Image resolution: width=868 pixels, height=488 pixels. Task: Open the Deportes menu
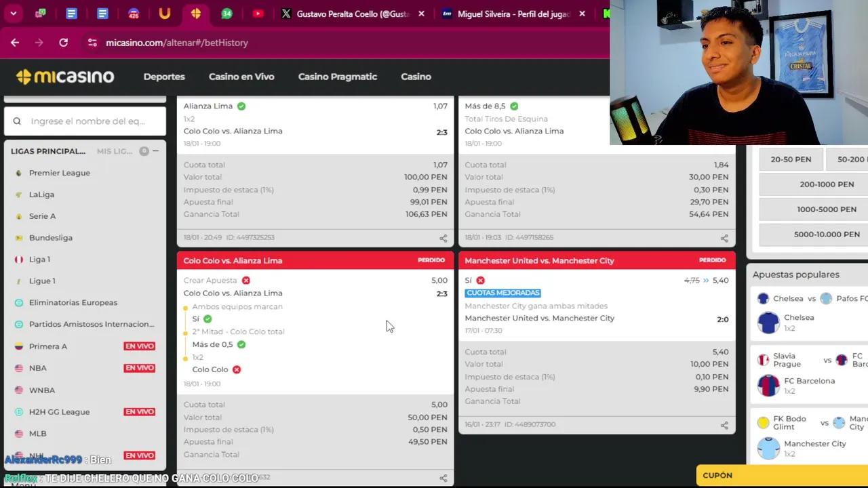[164, 77]
